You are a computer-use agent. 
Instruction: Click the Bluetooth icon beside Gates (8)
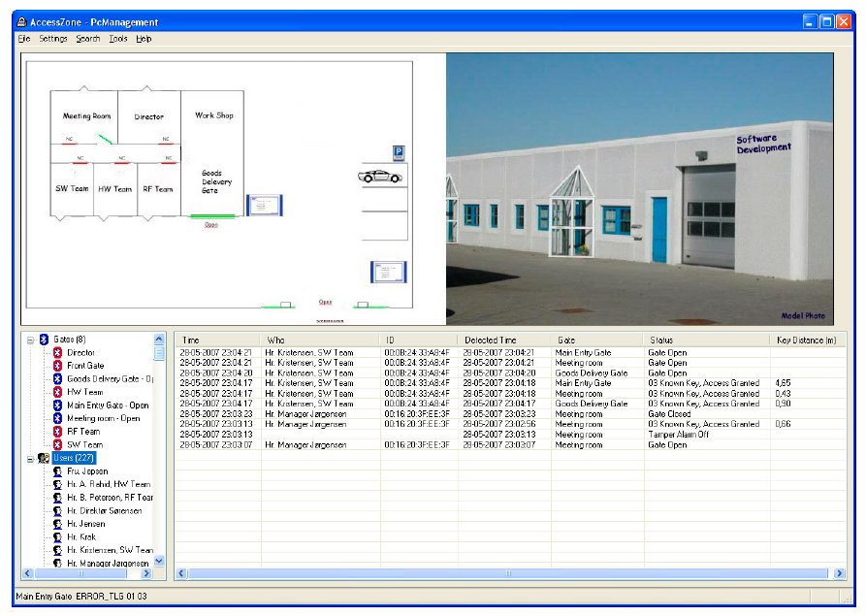45,340
